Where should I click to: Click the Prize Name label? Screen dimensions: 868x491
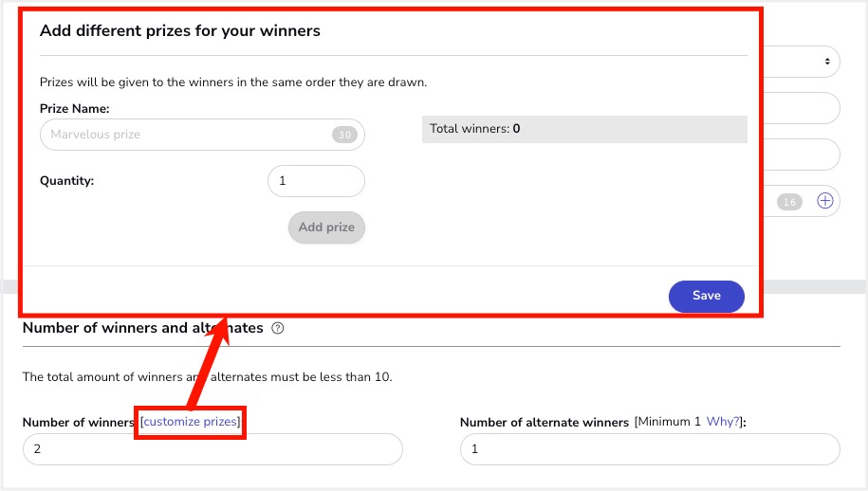click(x=75, y=108)
